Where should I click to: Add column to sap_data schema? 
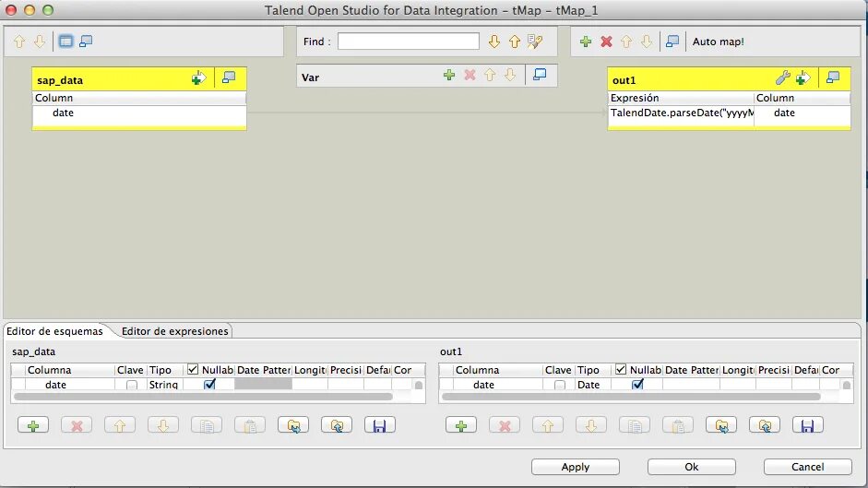33,425
